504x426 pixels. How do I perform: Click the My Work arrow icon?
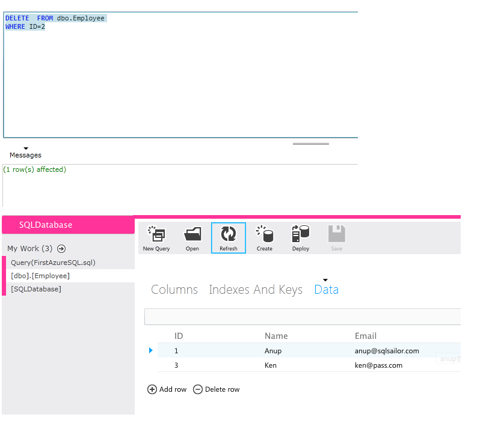61,249
